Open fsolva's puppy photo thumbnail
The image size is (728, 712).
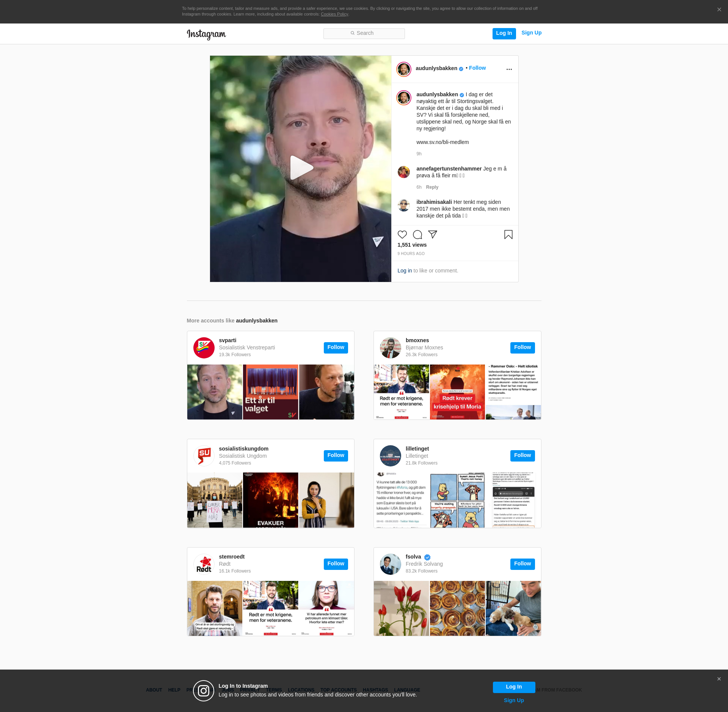(513, 608)
